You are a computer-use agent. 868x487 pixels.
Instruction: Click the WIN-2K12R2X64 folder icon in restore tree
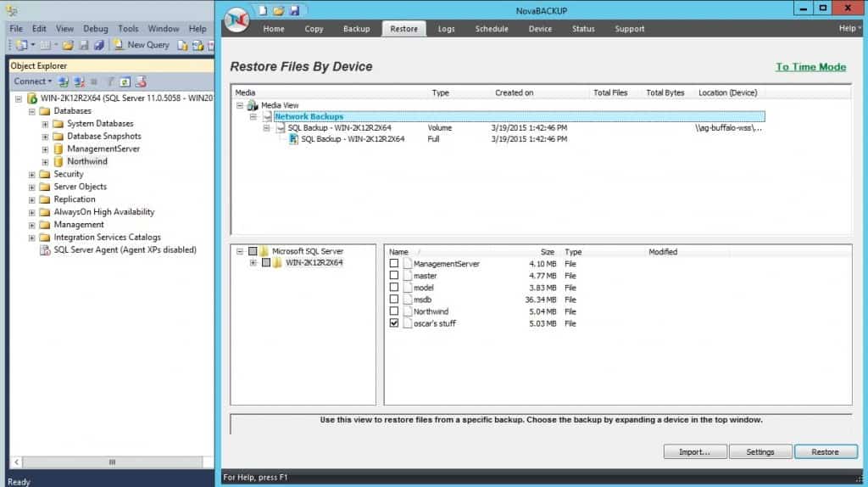pyautogui.click(x=278, y=263)
